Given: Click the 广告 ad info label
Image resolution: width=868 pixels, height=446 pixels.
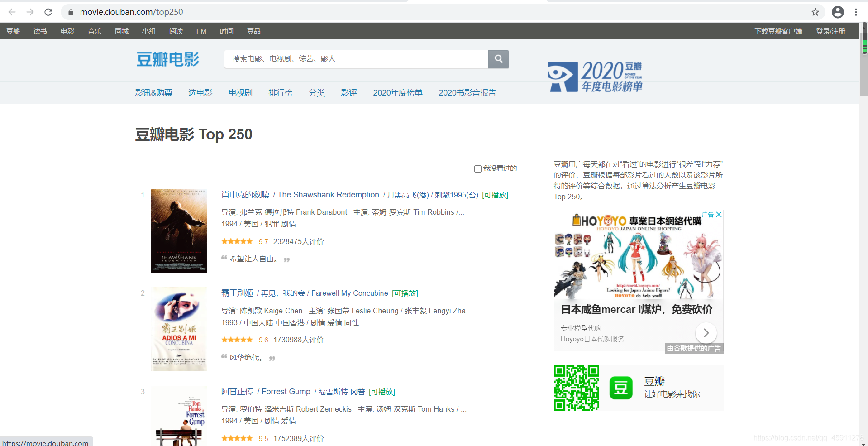Looking at the screenshot, I should coord(708,214).
